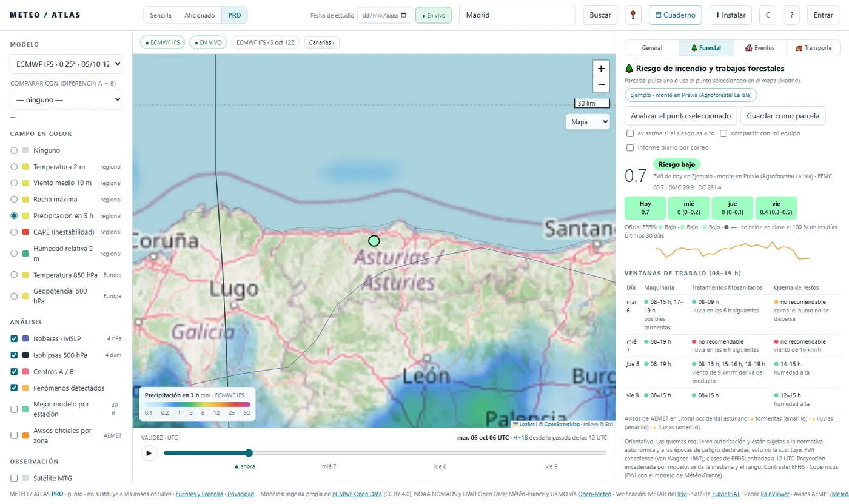Screen dimensions: 849x504
Task: Uncheck Centros A / B layer
Action: click(x=14, y=371)
